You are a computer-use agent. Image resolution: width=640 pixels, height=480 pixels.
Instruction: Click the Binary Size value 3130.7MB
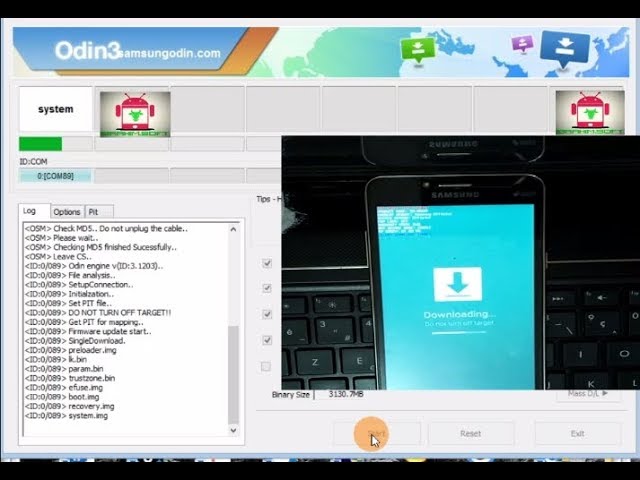(x=346, y=394)
